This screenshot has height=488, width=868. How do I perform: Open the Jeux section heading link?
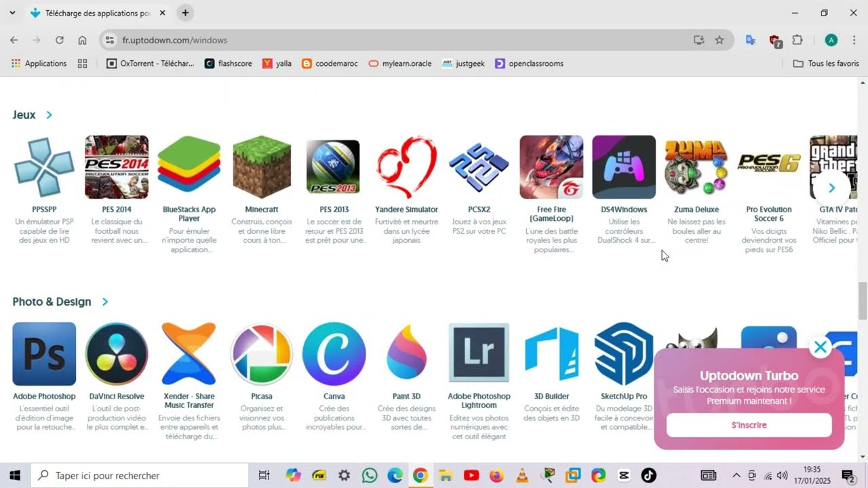point(24,115)
